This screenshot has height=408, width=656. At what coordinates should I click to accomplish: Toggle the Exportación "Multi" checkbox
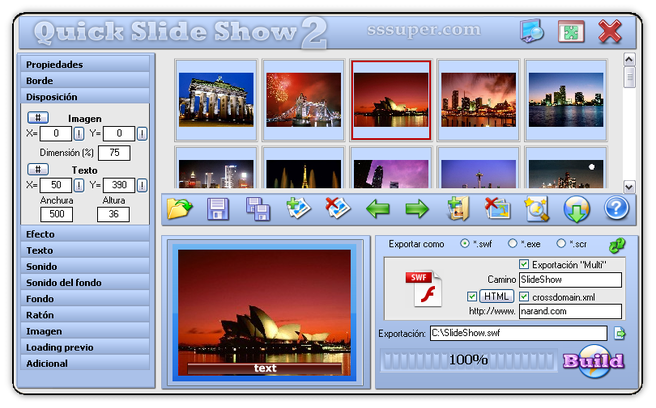[x=524, y=264]
